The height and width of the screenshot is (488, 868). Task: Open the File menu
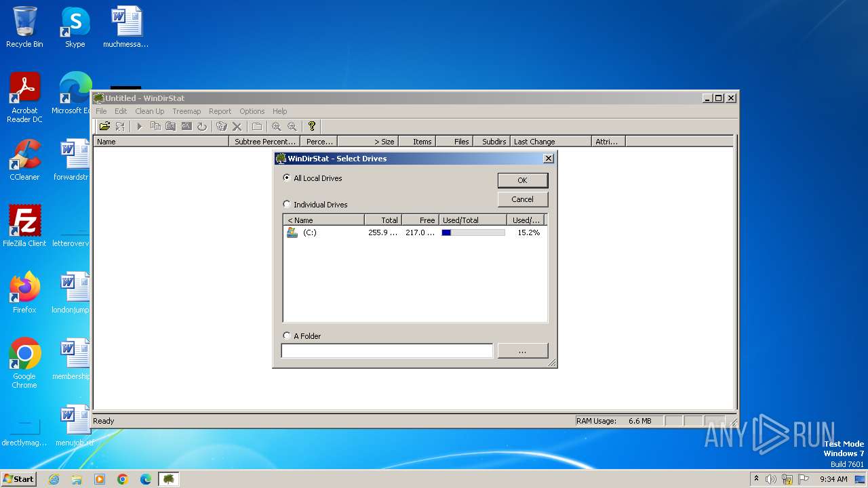pos(101,111)
